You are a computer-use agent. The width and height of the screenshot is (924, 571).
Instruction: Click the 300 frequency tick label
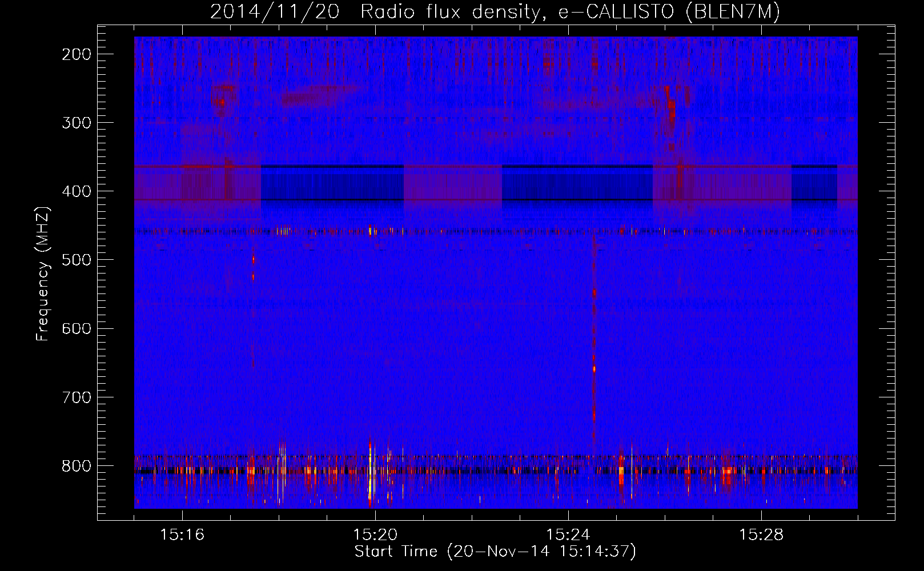(x=77, y=123)
